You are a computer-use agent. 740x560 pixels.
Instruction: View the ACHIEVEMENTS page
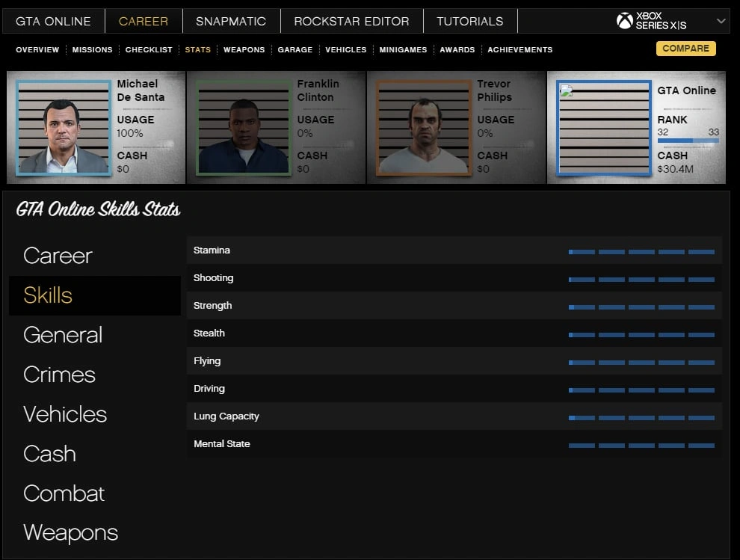pyautogui.click(x=519, y=49)
